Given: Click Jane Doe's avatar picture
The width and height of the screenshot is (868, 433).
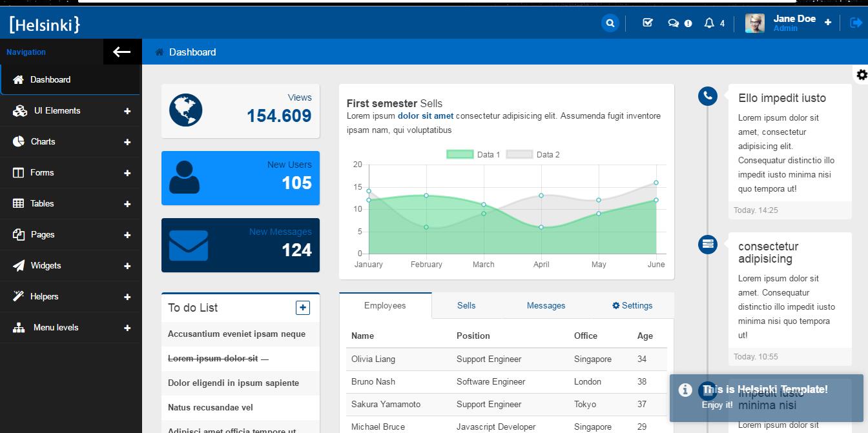Looking at the screenshot, I should pos(754,23).
